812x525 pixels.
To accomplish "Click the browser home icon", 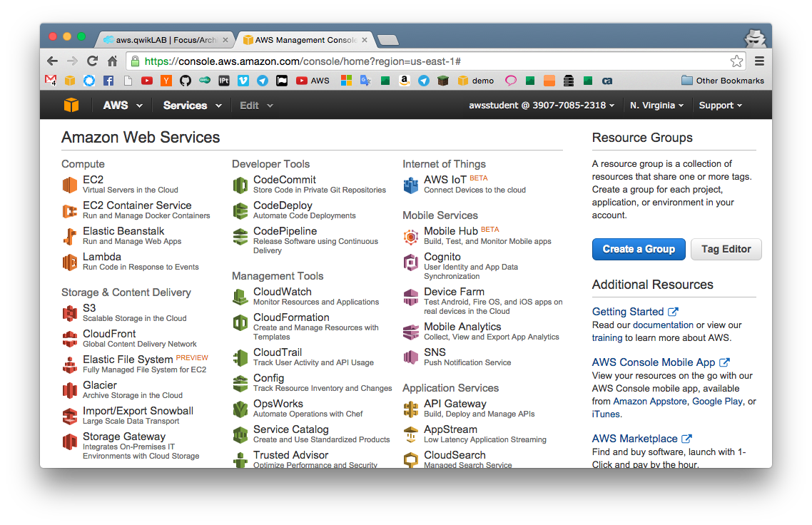I will pos(112,61).
